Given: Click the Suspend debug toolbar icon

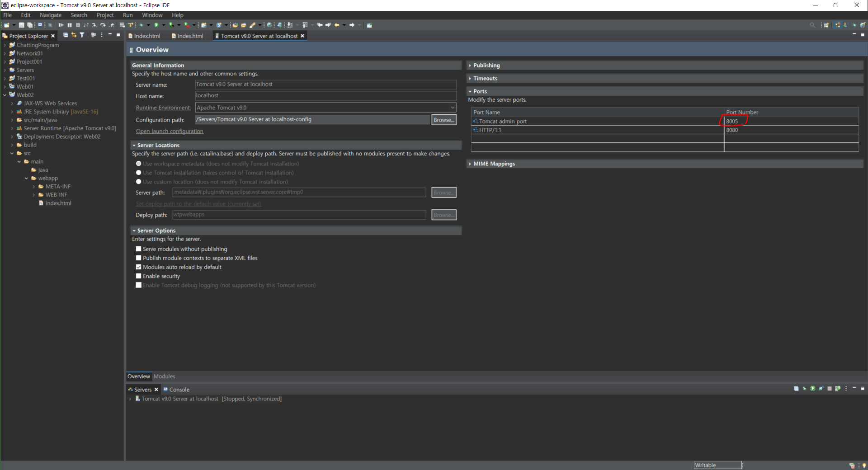Looking at the screenshot, I should [x=70, y=25].
